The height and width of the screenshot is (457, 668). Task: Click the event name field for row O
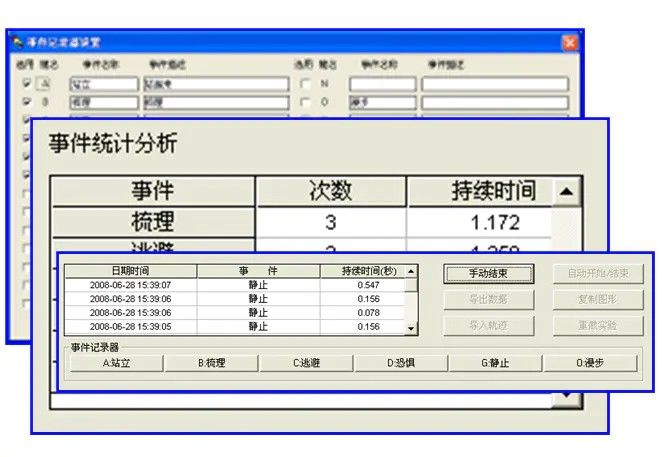coord(381,102)
